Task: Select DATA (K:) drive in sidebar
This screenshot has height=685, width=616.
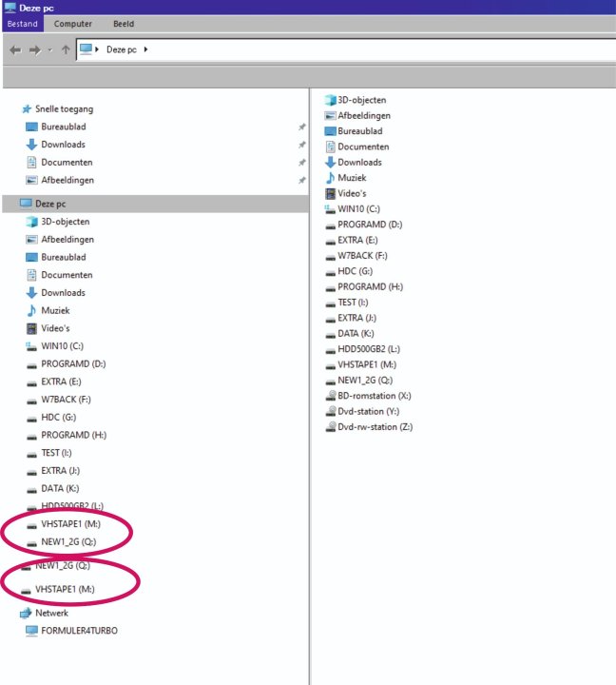Action: [60, 488]
